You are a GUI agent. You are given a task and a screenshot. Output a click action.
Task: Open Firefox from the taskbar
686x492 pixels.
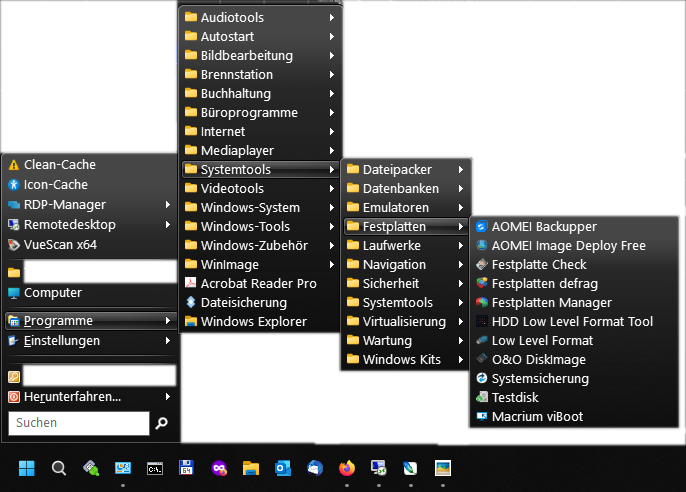point(347,468)
